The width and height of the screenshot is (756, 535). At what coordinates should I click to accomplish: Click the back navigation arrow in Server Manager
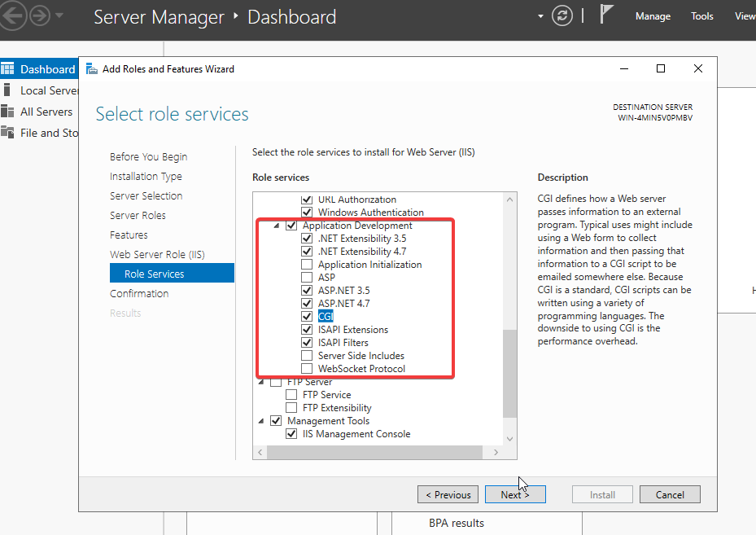coord(11,15)
